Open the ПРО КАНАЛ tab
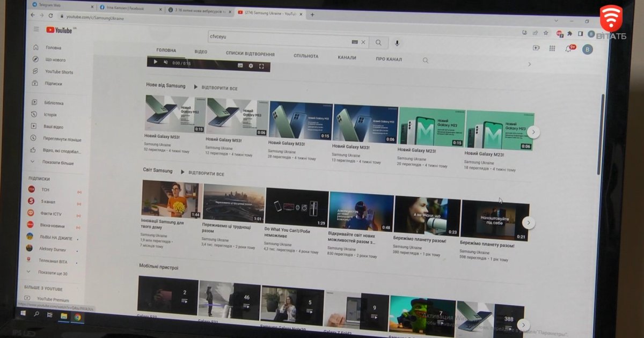Viewport: 644px width, 338px height. pos(389,59)
